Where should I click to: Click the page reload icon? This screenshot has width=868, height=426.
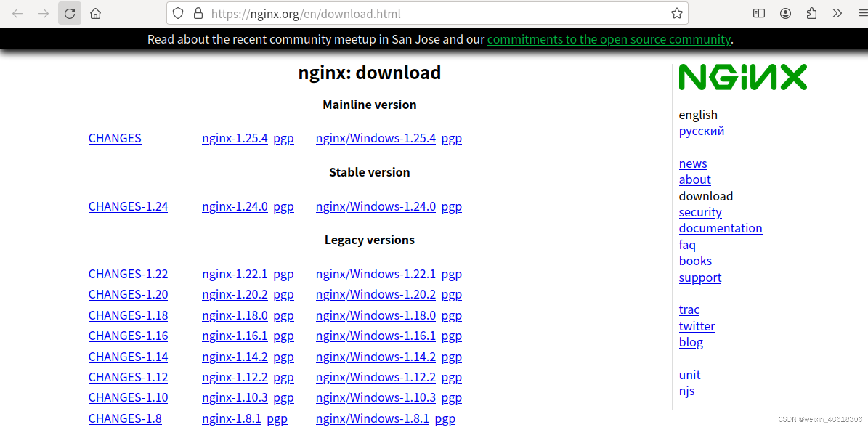pos(70,12)
